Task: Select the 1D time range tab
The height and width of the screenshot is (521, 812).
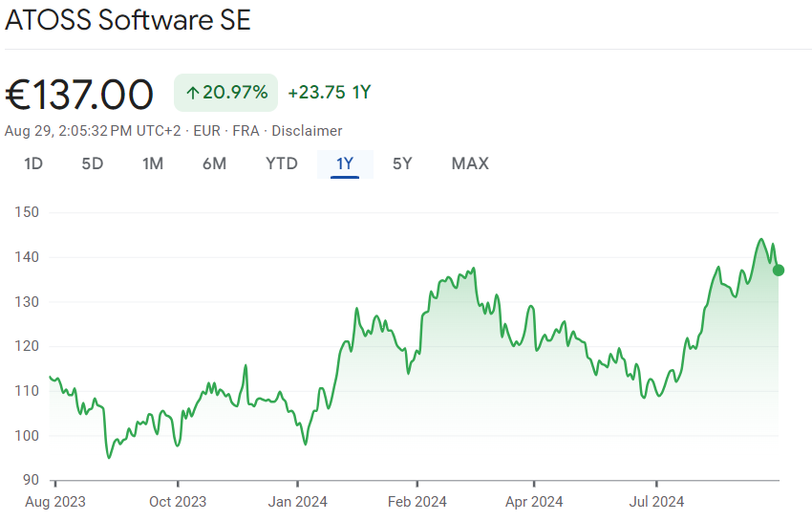Action: click(33, 163)
